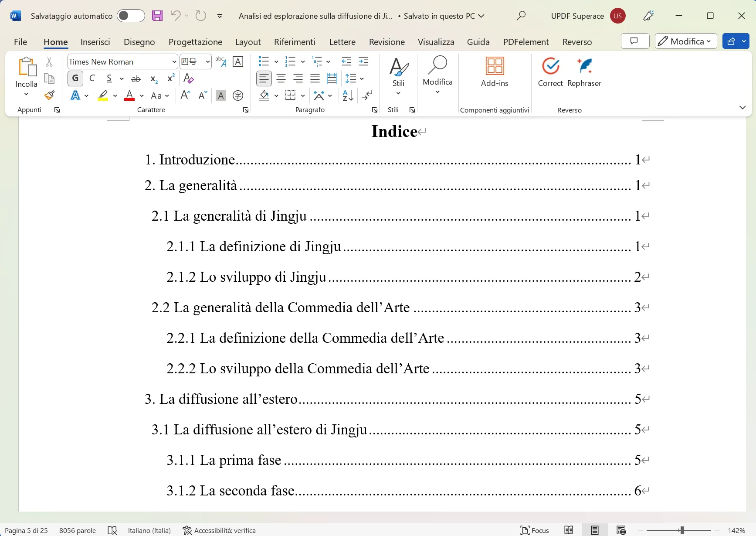
Task: Switch to the Riferimenti tab
Action: [x=295, y=42]
